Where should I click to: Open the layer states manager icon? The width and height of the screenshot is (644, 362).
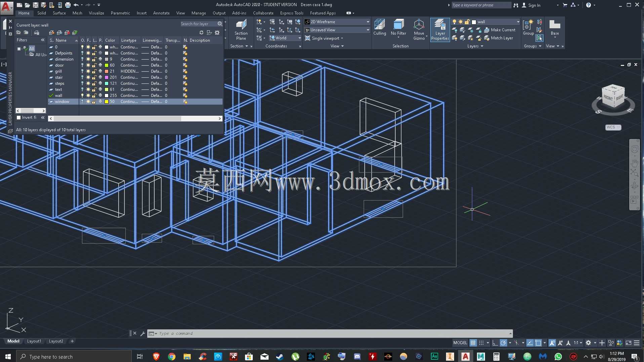pyautogui.click(x=37, y=33)
